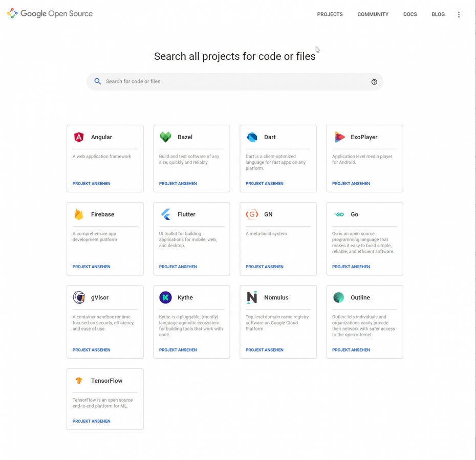Viewport: 476px width, 460px height.
Task: View ExoPlayer project via Projekt ansehen
Action: 351,184
